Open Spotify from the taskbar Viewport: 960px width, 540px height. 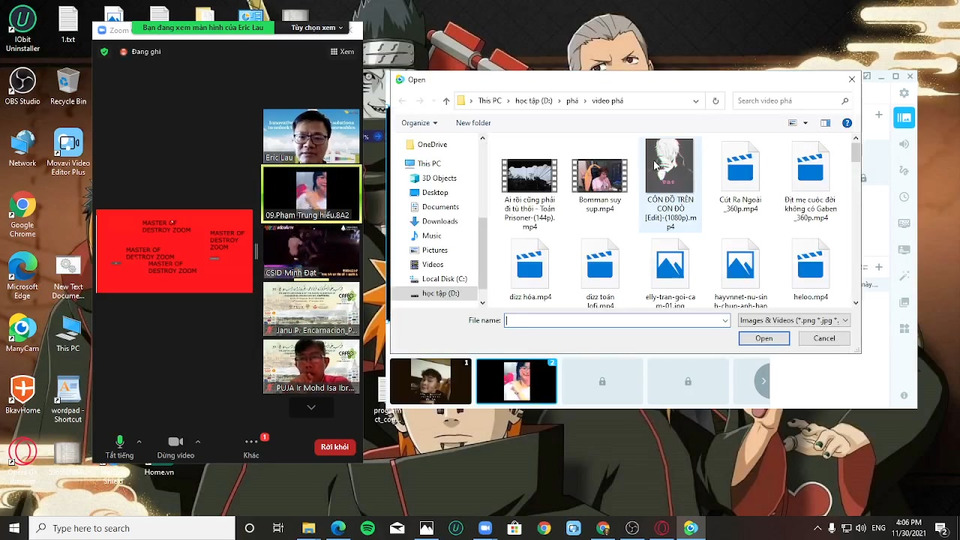[367, 528]
